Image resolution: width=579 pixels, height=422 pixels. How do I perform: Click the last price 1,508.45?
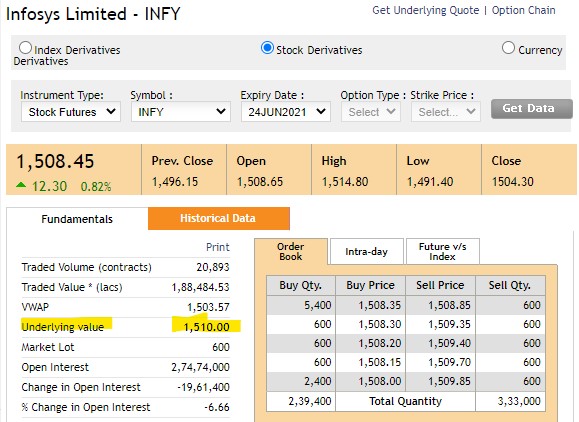tap(55, 162)
